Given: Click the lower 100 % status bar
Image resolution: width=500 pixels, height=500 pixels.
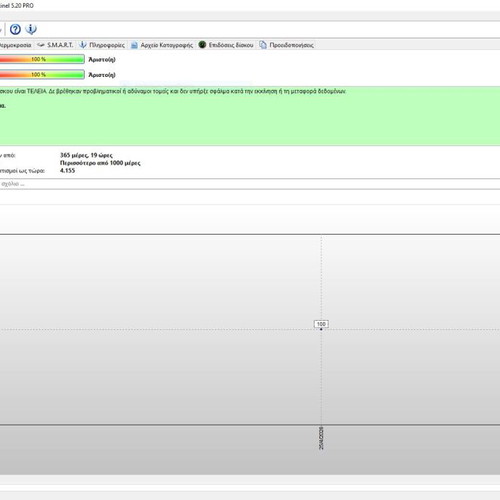Looking at the screenshot, I should tap(42, 75).
